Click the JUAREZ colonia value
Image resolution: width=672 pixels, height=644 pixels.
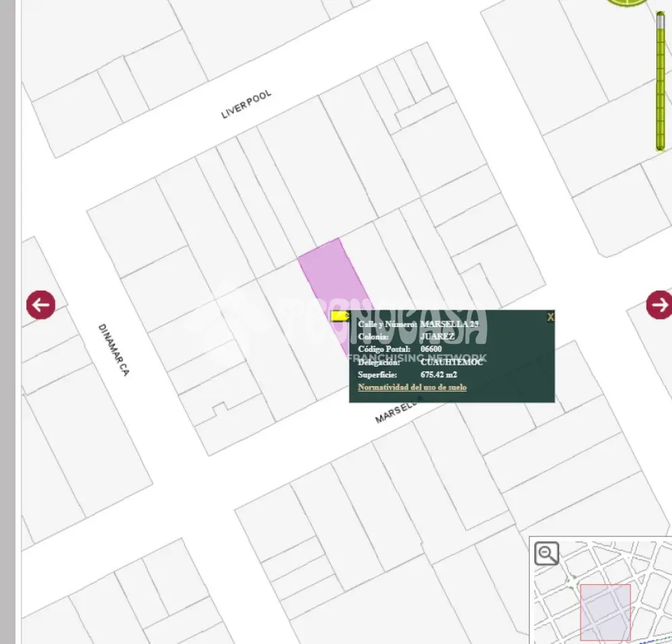(437, 336)
